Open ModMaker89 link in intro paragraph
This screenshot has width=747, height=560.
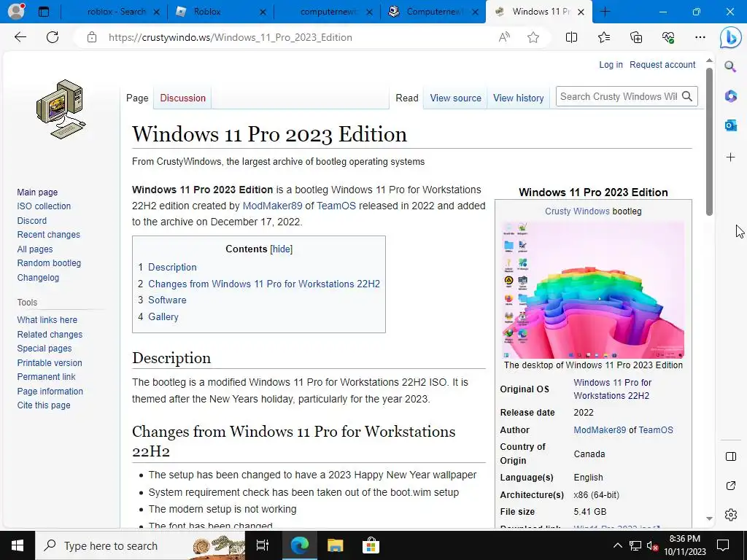tap(273, 206)
